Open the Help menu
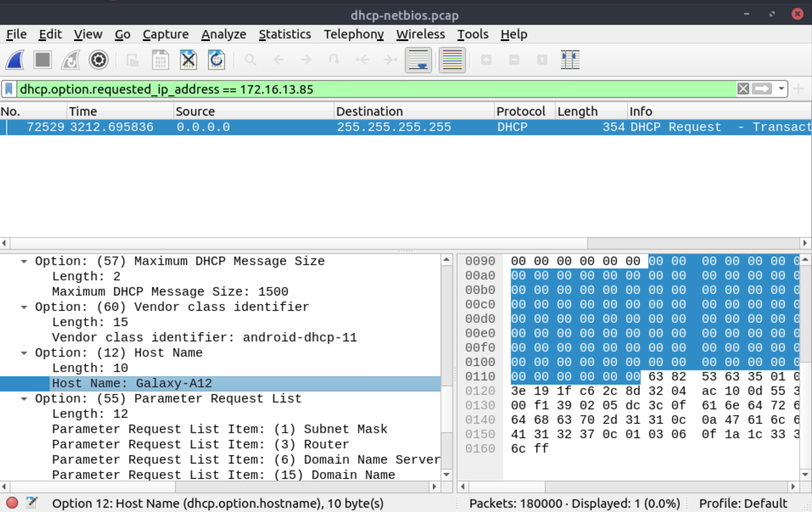Screen dimensions: 812x512 (514, 34)
